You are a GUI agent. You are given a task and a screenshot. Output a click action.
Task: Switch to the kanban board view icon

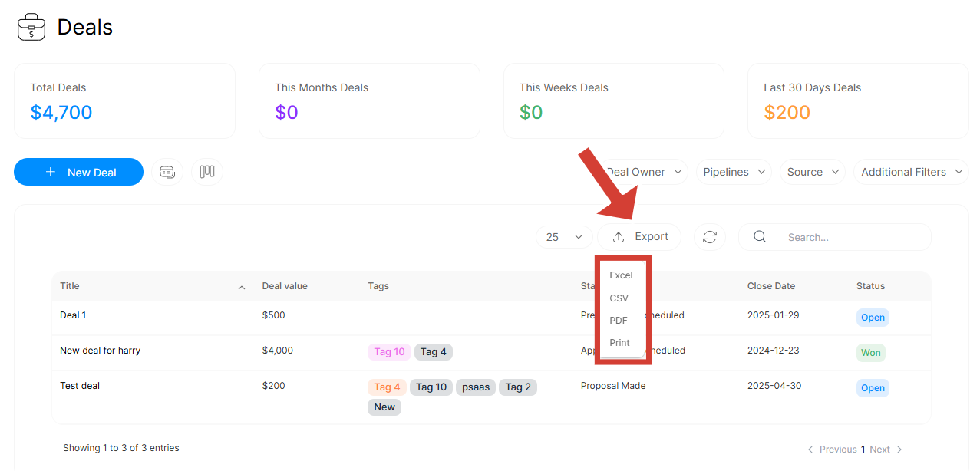click(207, 172)
